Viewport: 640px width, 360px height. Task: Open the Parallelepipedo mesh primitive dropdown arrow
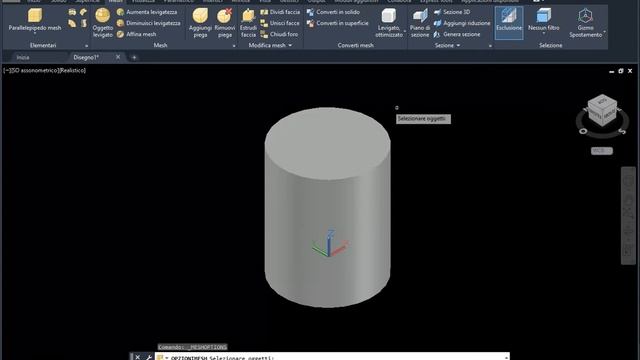point(35,33)
